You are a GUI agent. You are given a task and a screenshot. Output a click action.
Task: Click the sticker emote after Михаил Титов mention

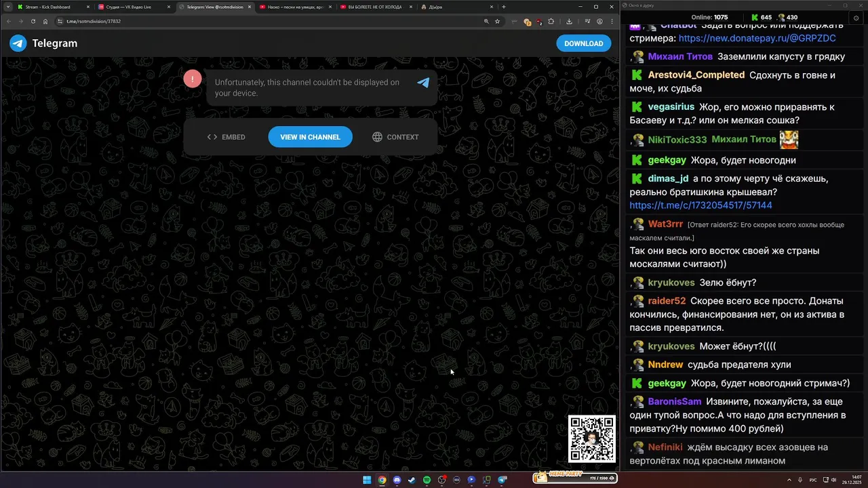click(x=789, y=140)
